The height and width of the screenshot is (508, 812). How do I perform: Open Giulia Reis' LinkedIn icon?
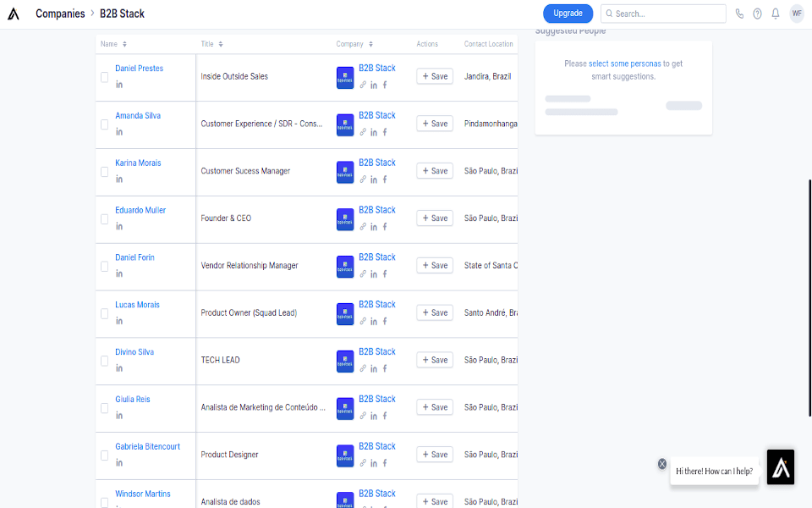[119, 415]
